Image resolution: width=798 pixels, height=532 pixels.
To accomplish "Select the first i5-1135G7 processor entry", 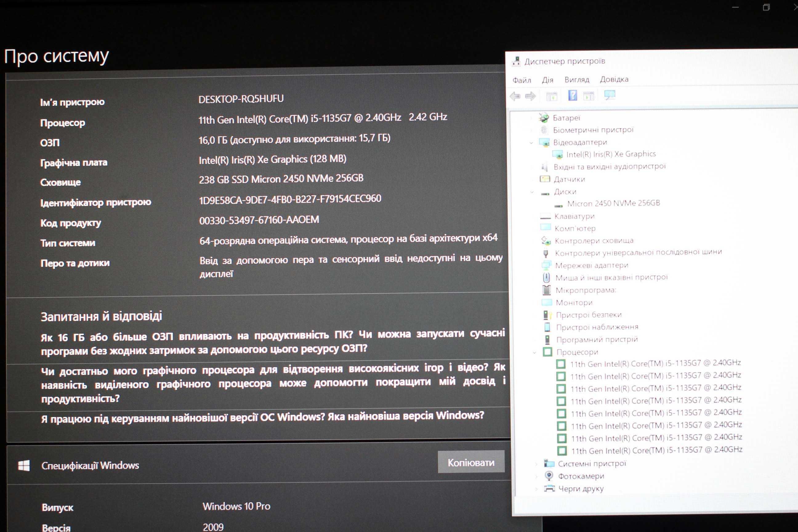I will click(655, 364).
